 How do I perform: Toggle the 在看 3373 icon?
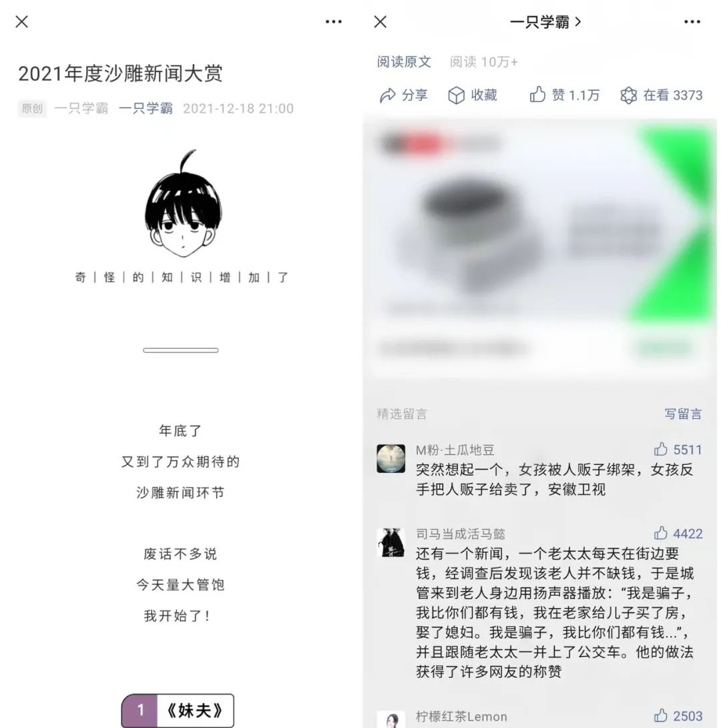point(628,96)
